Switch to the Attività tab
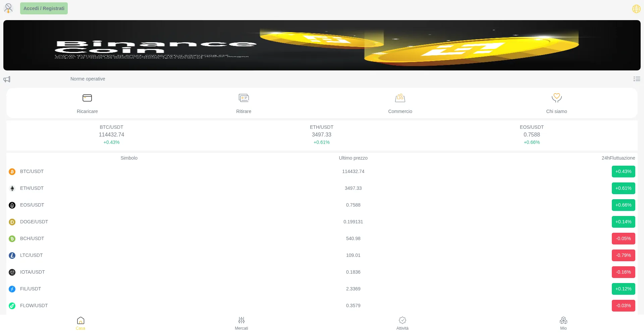 pyautogui.click(x=402, y=324)
